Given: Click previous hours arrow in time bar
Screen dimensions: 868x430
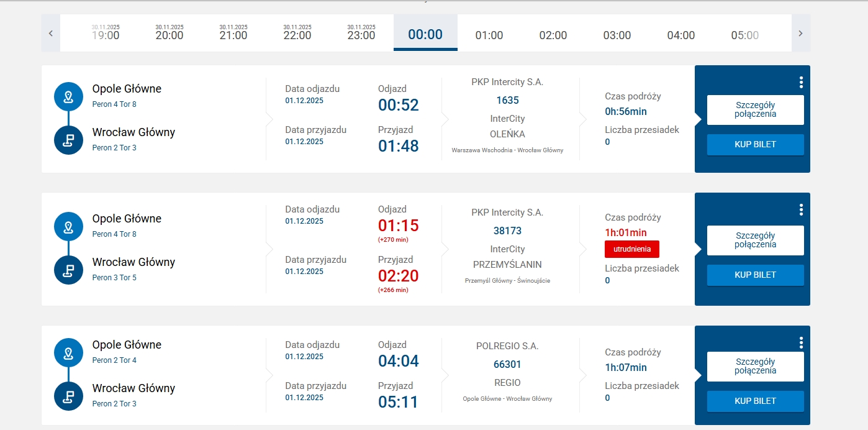Looking at the screenshot, I should tap(51, 33).
